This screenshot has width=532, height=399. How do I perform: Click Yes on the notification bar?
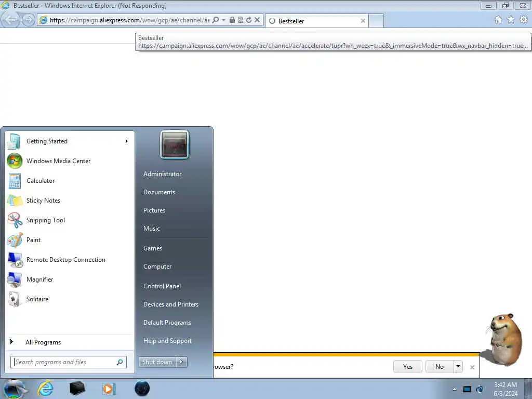[408, 366]
